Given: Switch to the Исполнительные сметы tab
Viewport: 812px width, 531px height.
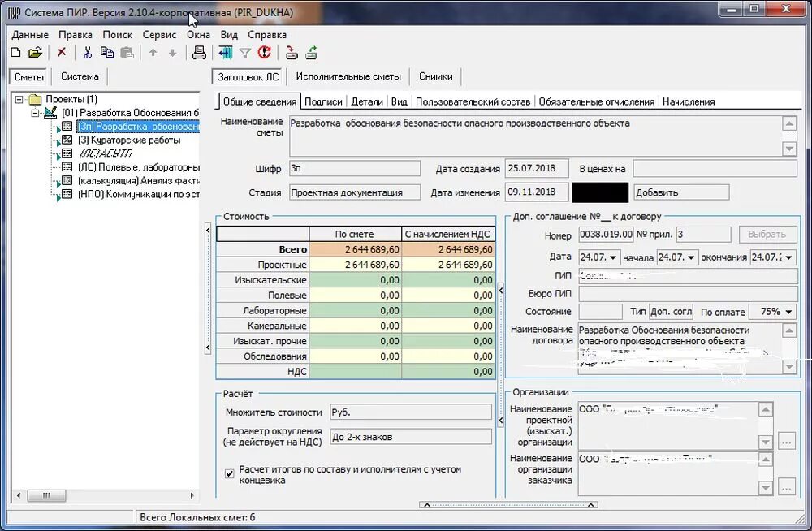Looking at the screenshot, I should coord(348,76).
